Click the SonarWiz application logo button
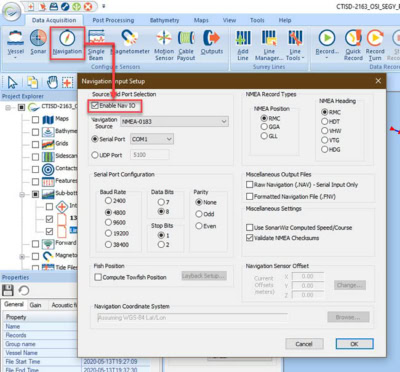The height and width of the screenshot is (372, 400). coord(12,12)
